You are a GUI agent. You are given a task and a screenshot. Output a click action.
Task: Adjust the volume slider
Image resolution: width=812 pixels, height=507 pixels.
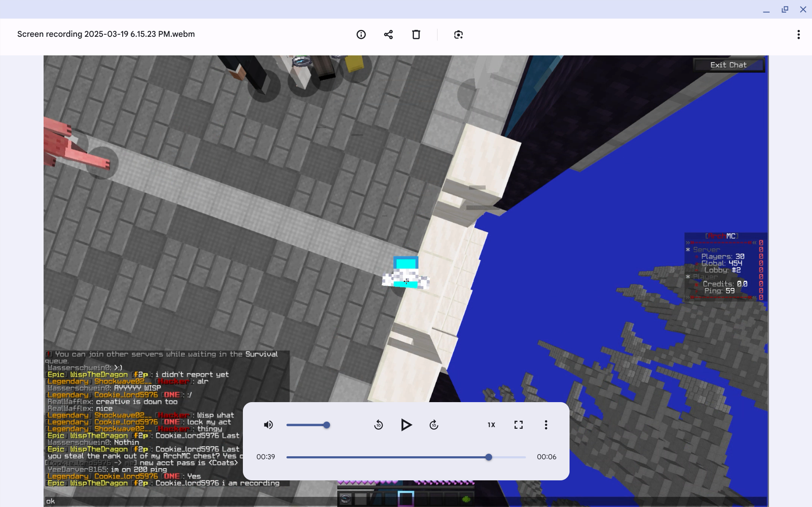308,425
